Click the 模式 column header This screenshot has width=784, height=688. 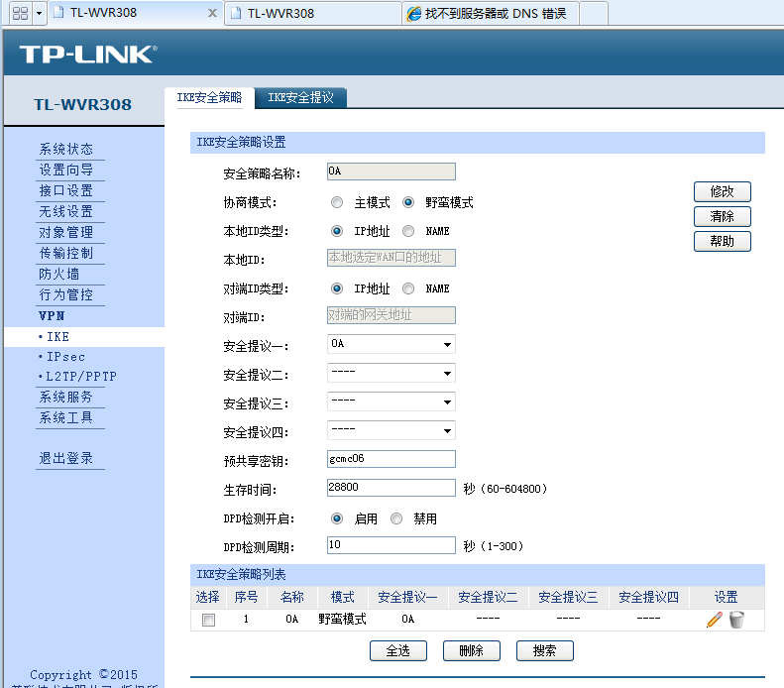point(343,597)
